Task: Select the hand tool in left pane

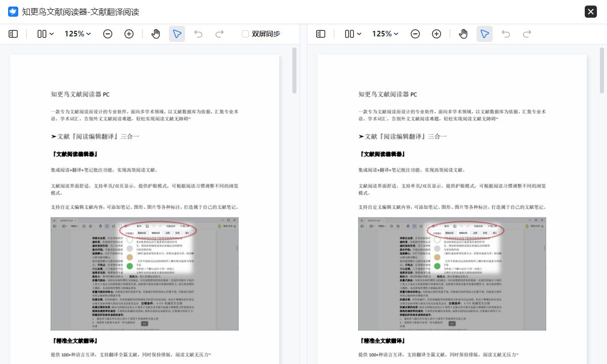Action: click(156, 34)
